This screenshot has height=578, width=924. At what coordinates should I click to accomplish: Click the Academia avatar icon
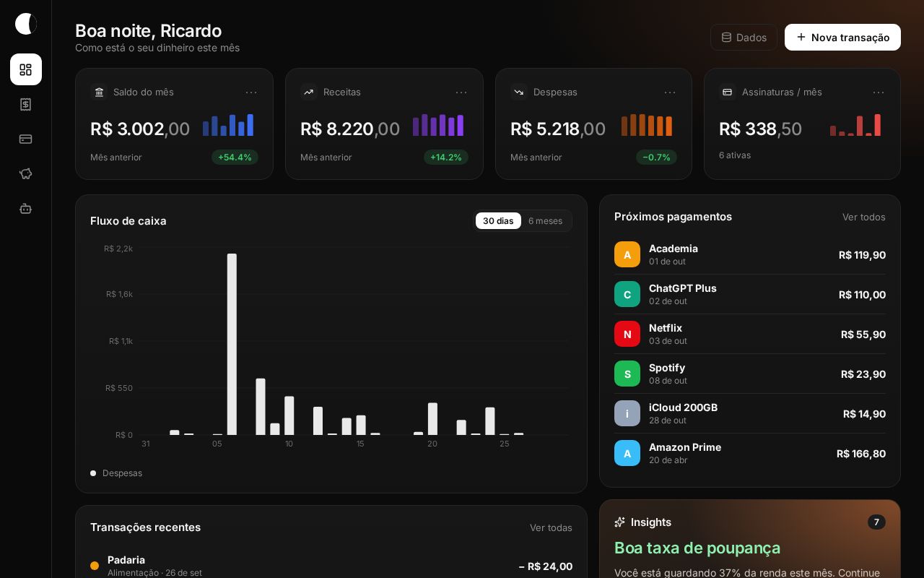pyautogui.click(x=627, y=254)
